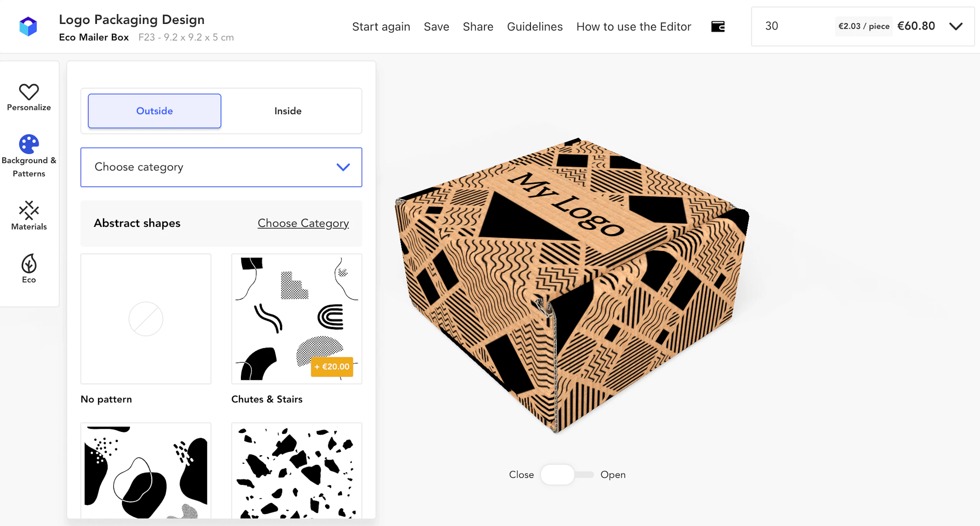
Task: Switch to designing the Outside
Action: 154,111
